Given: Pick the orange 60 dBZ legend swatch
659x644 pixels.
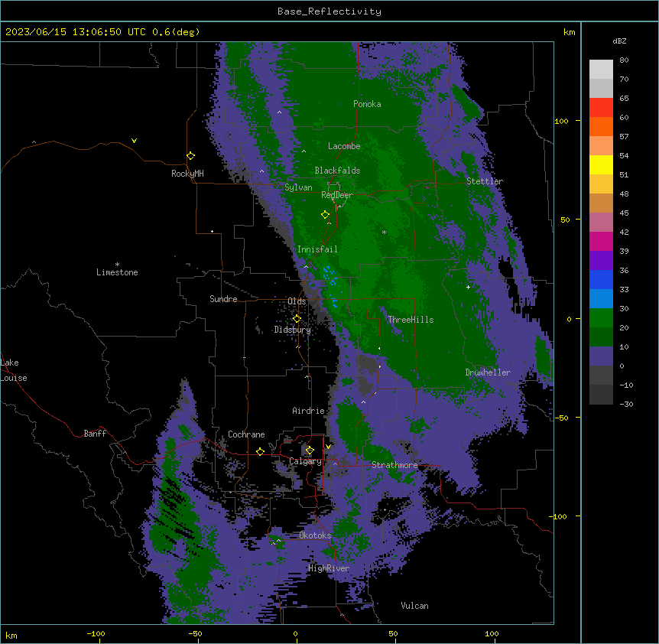Looking at the screenshot, I should (601, 126).
